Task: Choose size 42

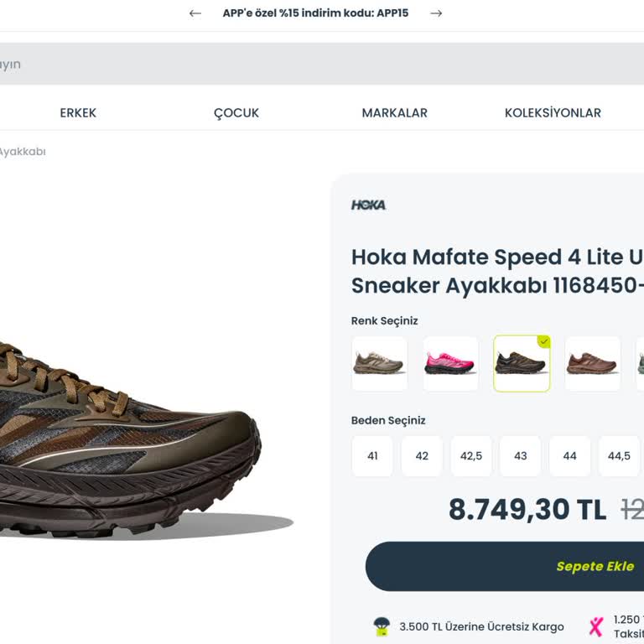Action: (x=422, y=456)
